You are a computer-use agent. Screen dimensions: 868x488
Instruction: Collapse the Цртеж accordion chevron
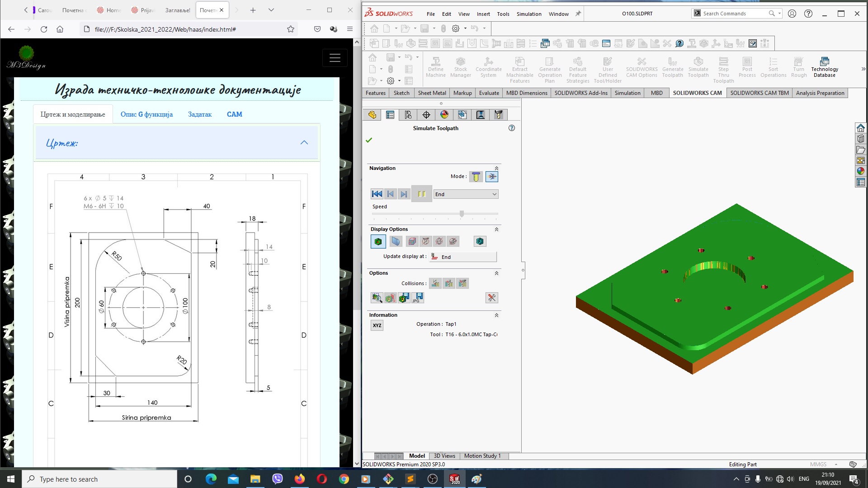pos(304,142)
